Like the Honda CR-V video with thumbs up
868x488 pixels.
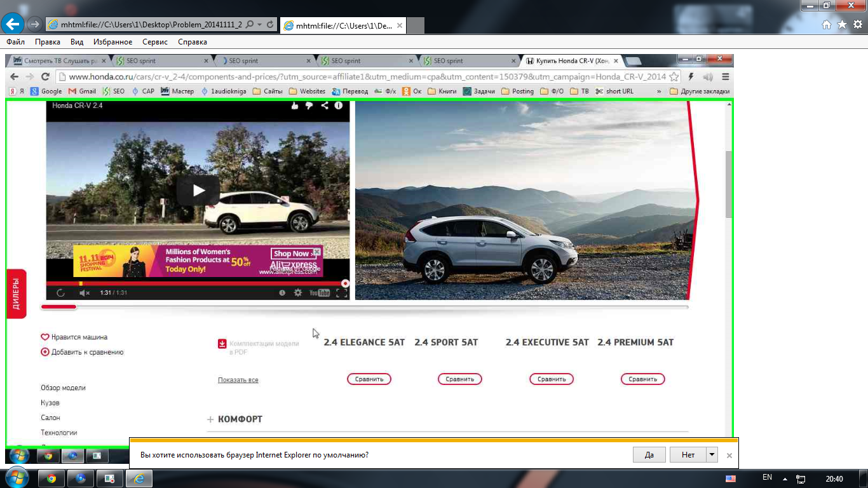coord(295,105)
